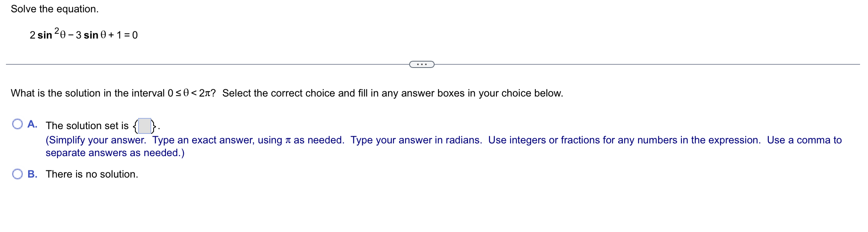Click the equation '2 sin²θ − 3 sin θ + 1 = 0'

(83, 35)
